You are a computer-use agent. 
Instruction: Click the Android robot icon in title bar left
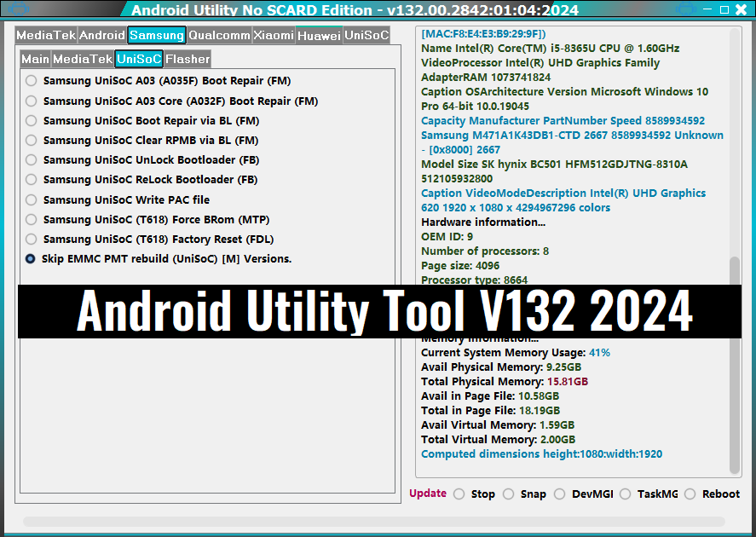(19, 9)
